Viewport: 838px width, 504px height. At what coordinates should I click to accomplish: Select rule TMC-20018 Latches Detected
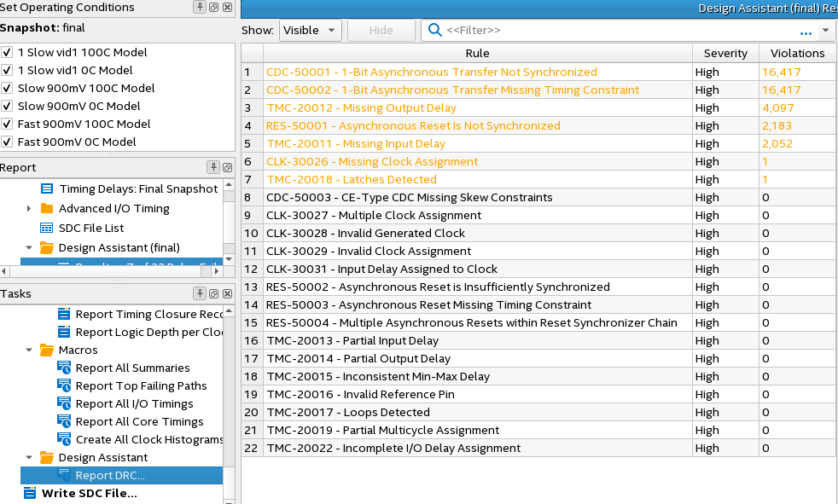click(x=352, y=179)
